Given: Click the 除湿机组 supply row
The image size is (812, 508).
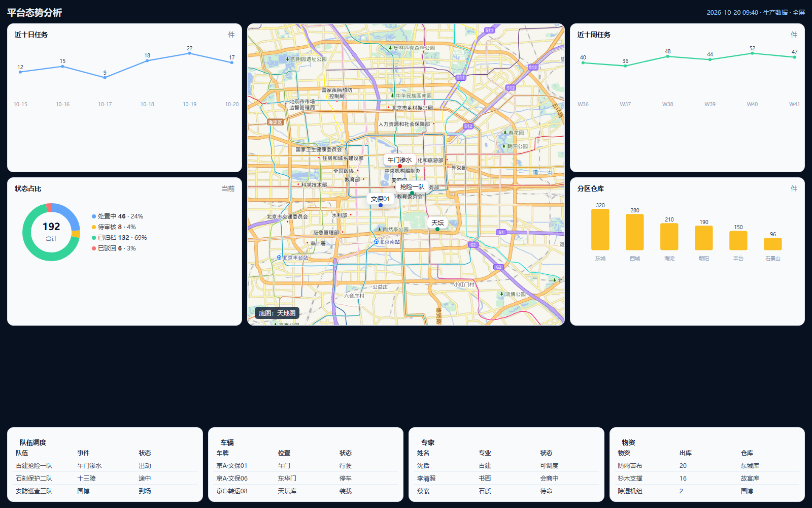Looking at the screenshot, I should click(x=707, y=491).
